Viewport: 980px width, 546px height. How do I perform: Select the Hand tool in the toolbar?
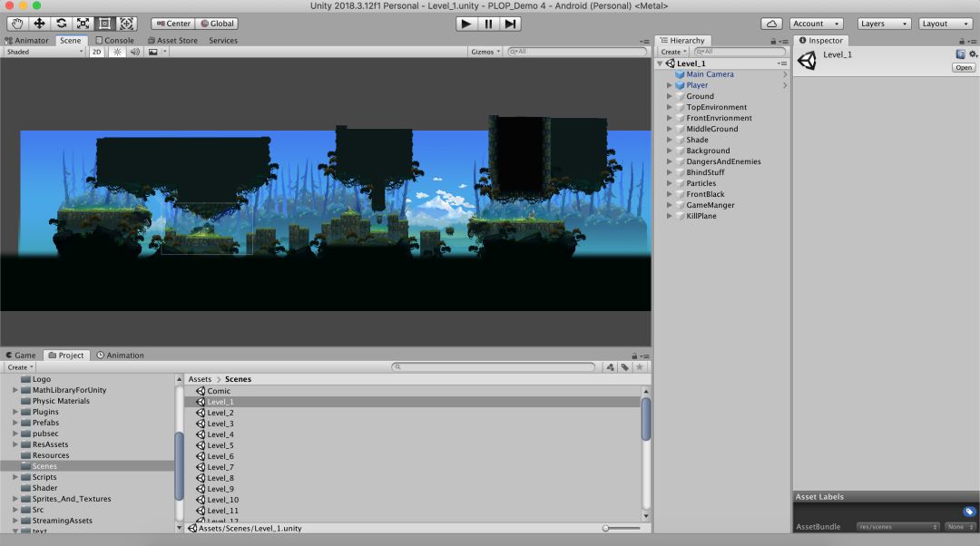pos(17,24)
